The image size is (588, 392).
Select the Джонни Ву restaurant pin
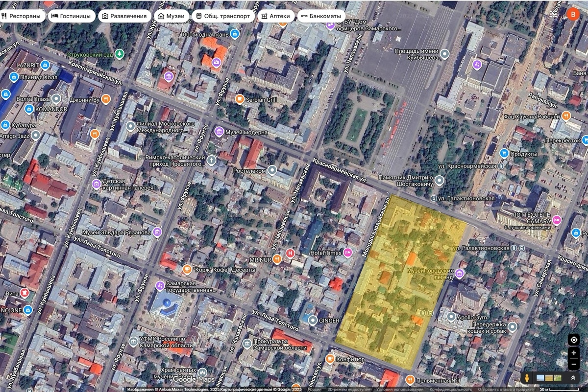point(106,100)
